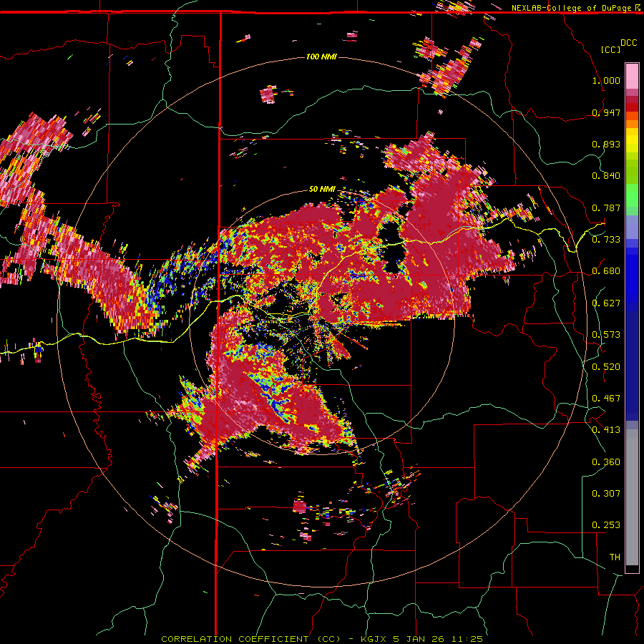644x644 pixels.
Task: Click the 0.733 legend value
Action: pos(606,240)
